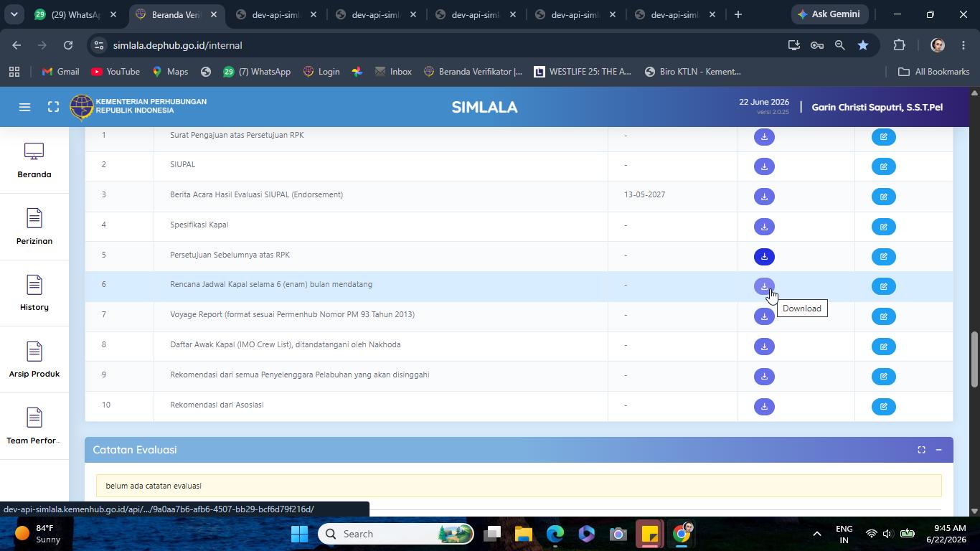Edit Rekomendasi Penyelenggara Pelabuhan row
Viewport: 980px width, 551px height.
883,377
